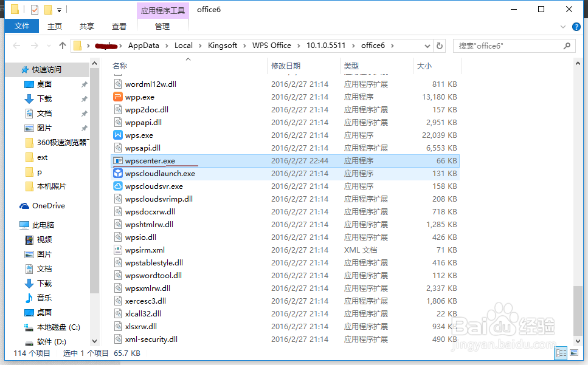Pin toggle next to the 桌面 entry
The width and height of the screenshot is (588, 365).
[x=85, y=84]
